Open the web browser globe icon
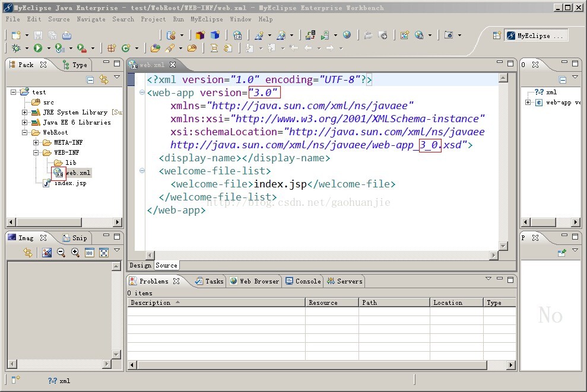Viewport: 587px width, 392px height. click(347, 35)
